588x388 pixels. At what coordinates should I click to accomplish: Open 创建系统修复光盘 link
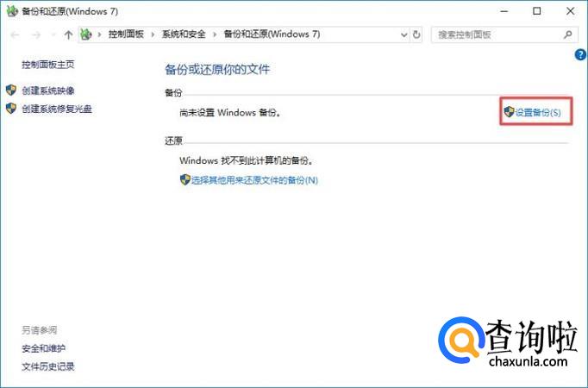[x=57, y=110]
